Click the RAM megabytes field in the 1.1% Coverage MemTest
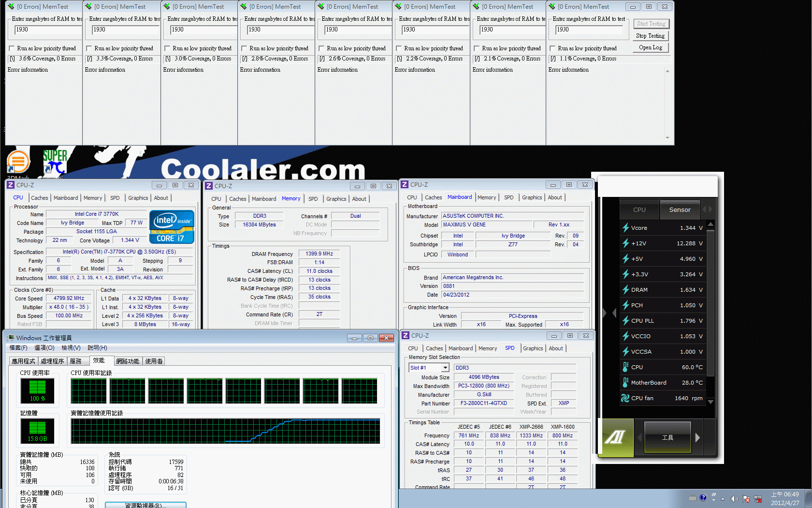Screen dimensions: 812x508 (590, 30)
